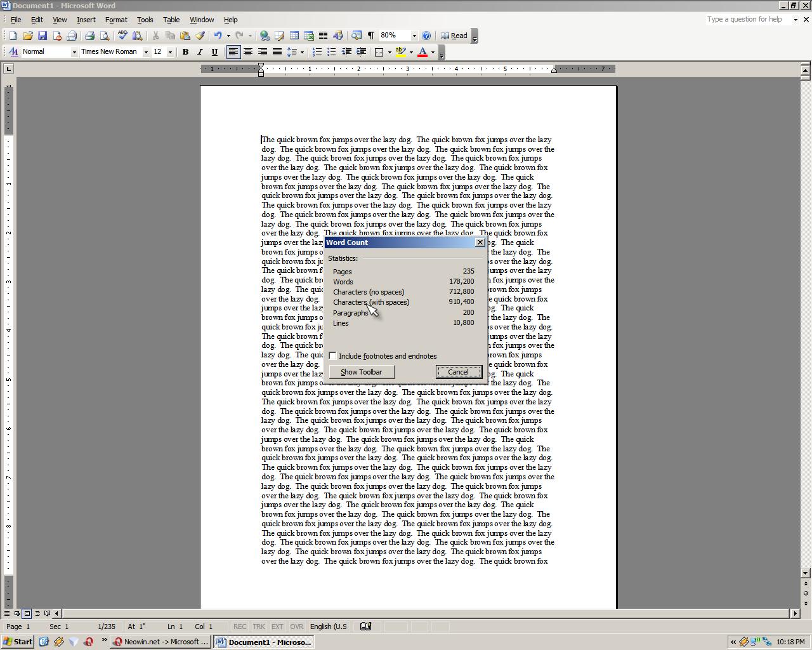Open the Drawing toolbar
The image size is (812, 650).
(x=338, y=36)
